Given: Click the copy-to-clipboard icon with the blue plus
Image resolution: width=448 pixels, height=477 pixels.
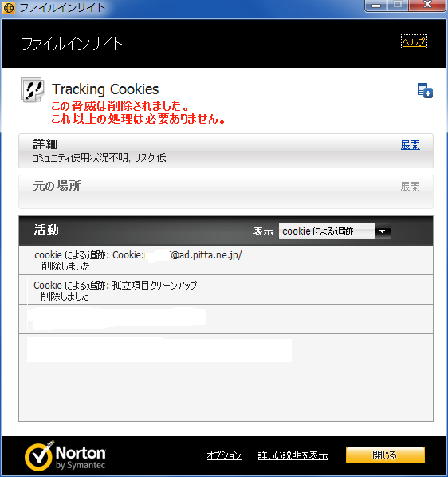Looking at the screenshot, I should (425, 90).
